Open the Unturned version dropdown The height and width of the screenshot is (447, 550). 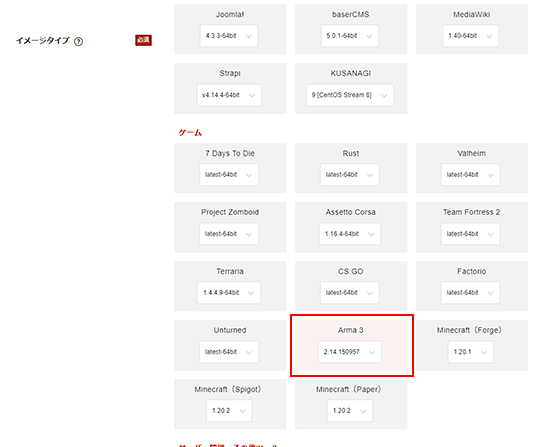[x=229, y=352]
